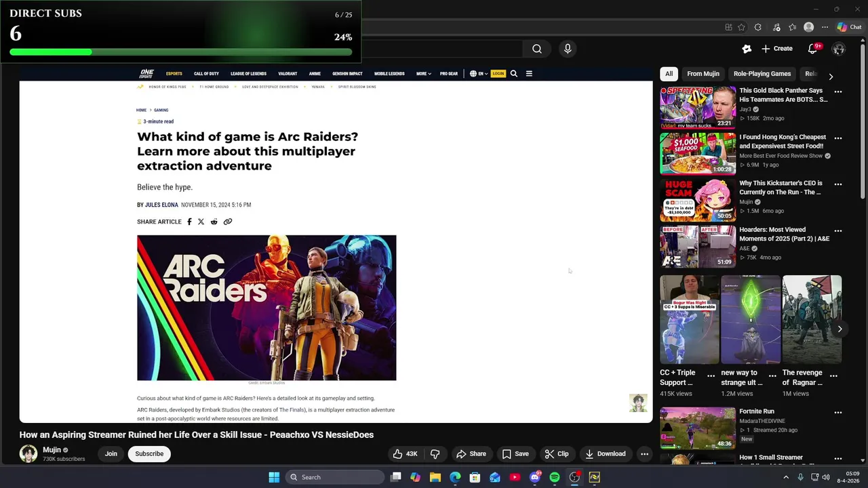Image resolution: width=868 pixels, height=488 pixels.
Task: Open Microsoft Edge from the taskbar
Action: click(455, 477)
